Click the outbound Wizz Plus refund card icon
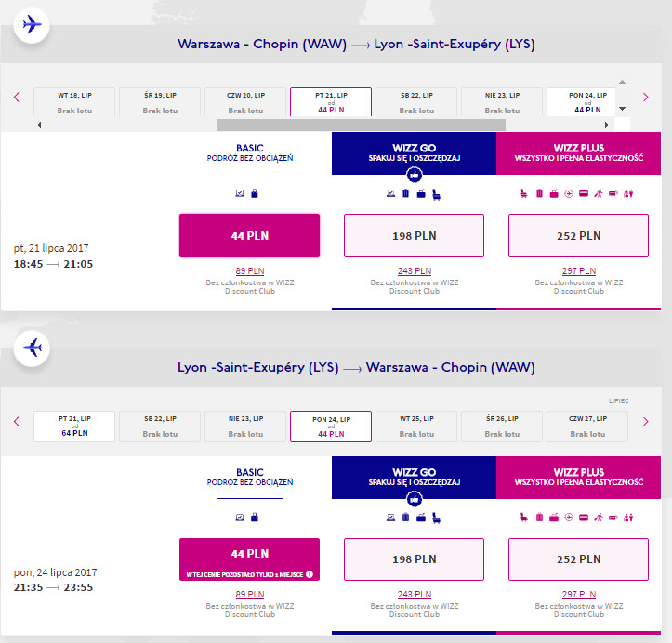Screen dimensions: 672x643 click(584, 193)
